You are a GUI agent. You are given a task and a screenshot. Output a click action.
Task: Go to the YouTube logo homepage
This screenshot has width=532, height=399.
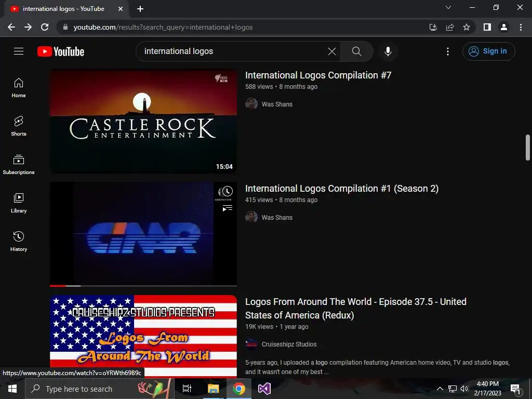coord(61,51)
